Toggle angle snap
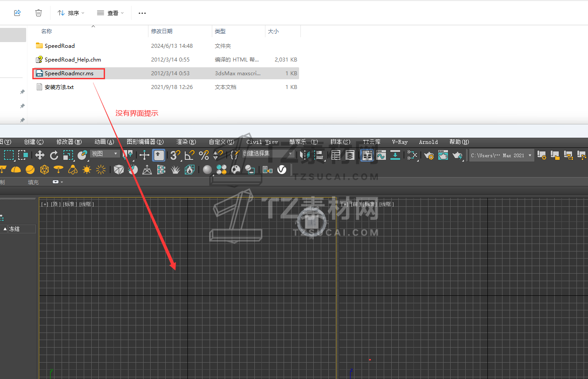 (190, 155)
